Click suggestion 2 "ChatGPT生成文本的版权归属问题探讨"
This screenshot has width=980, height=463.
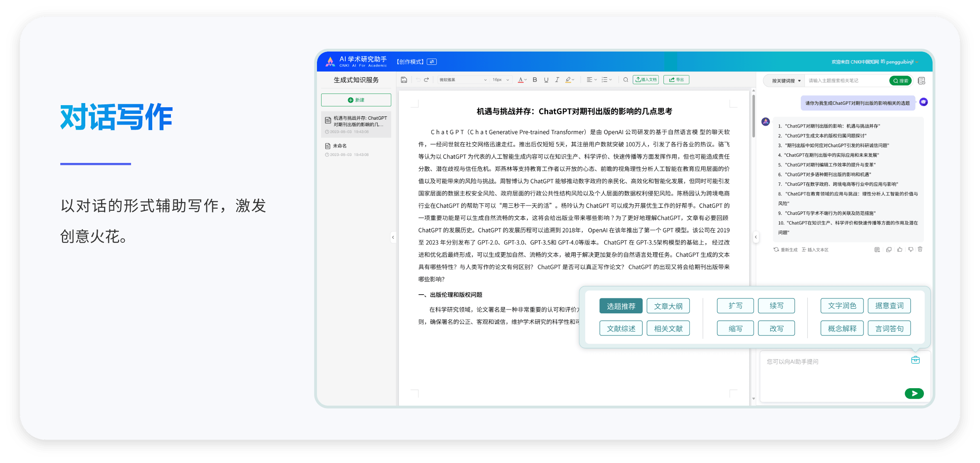822,136
